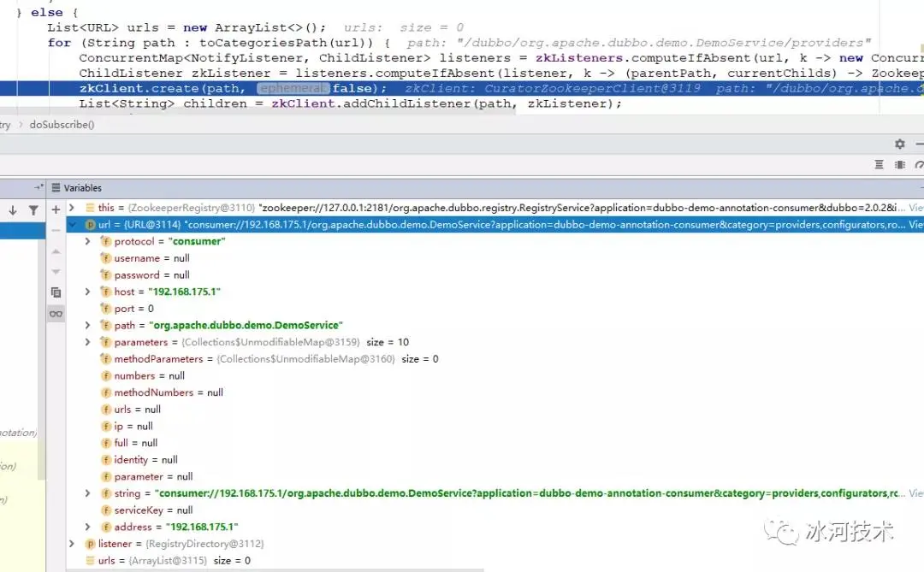Select the numbers = null row
Image resolution: width=924 pixels, height=572 pixels.
495,375
